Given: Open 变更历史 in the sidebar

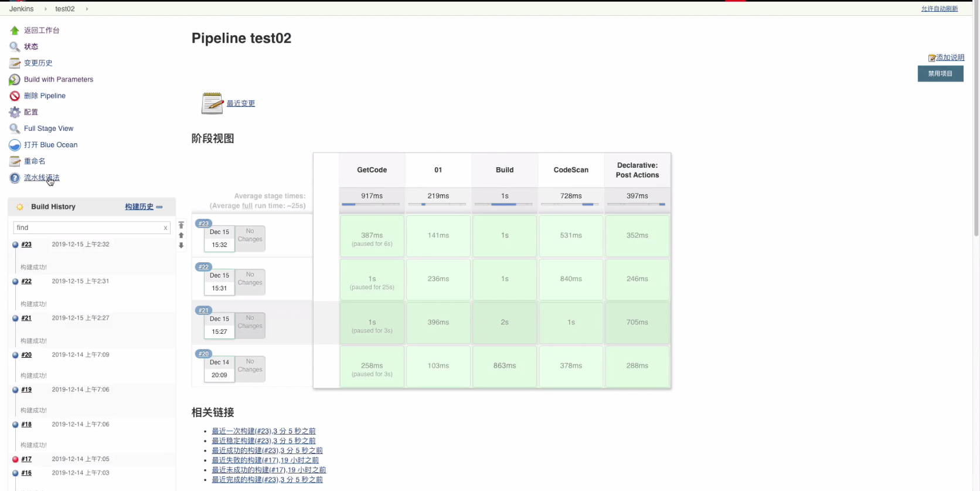Looking at the screenshot, I should (38, 63).
